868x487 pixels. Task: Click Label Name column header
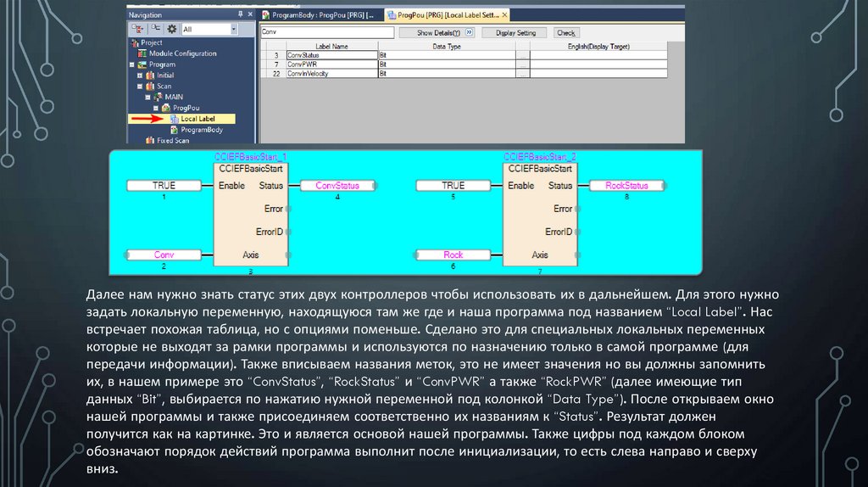[x=331, y=47]
